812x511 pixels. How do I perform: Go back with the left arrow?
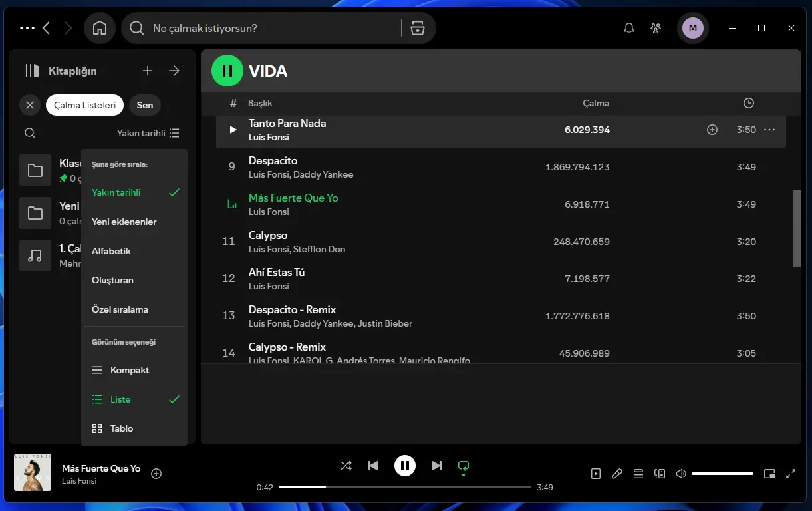tap(46, 28)
